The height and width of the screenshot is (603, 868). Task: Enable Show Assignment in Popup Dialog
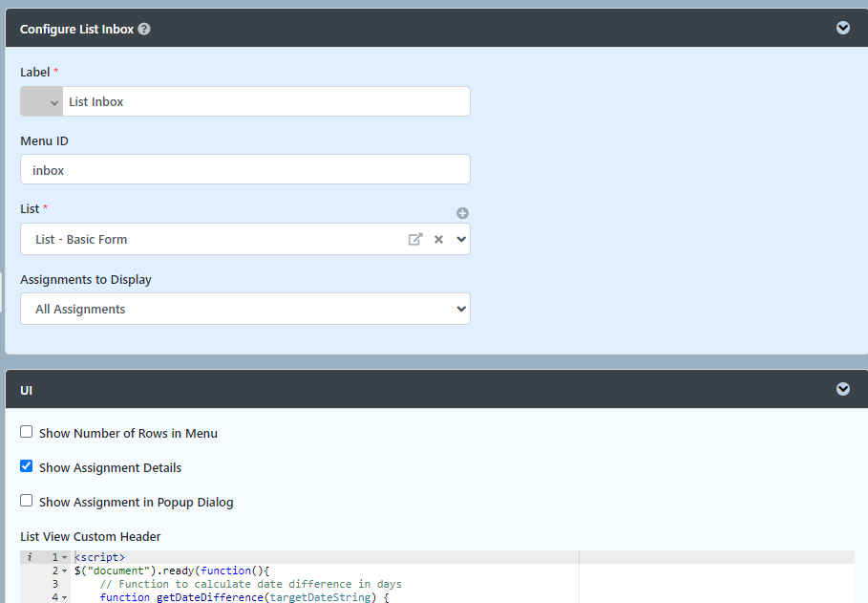tap(26, 501)
